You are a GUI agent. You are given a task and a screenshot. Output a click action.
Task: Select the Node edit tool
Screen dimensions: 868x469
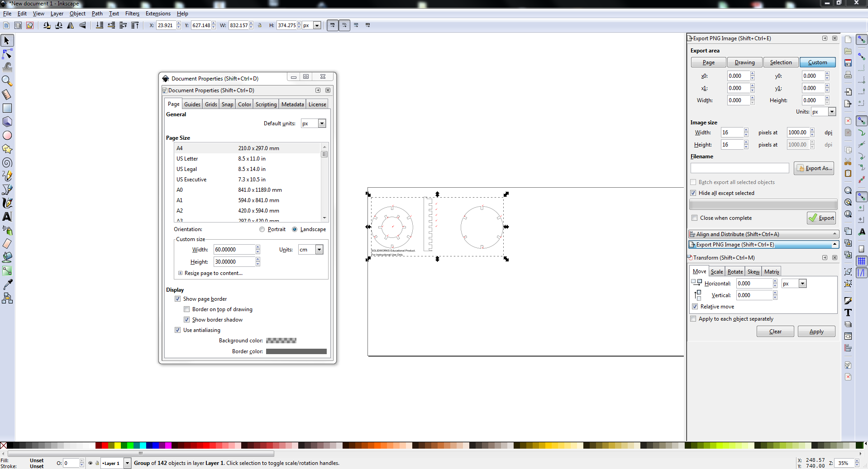(x=7, y=54)
